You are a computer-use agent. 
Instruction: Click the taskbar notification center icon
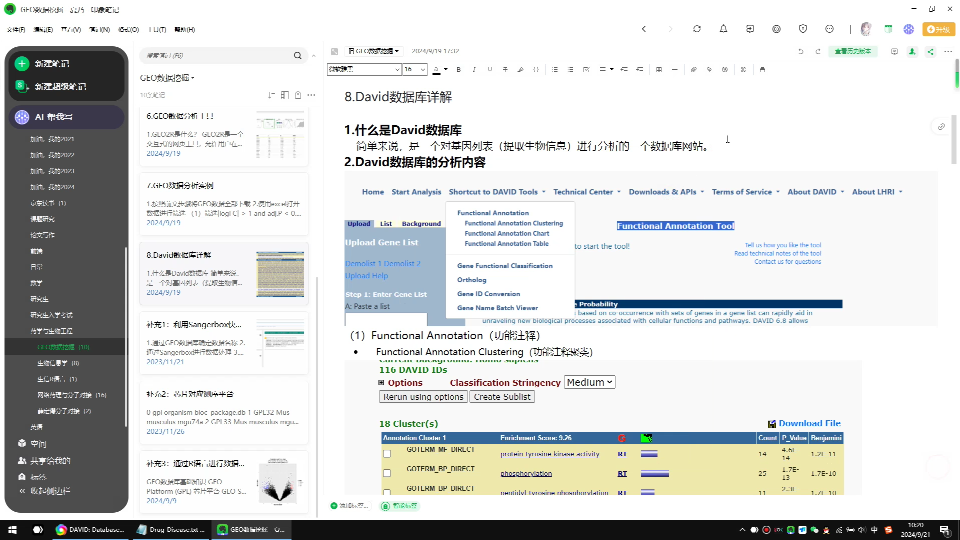[x=945, y=530]
